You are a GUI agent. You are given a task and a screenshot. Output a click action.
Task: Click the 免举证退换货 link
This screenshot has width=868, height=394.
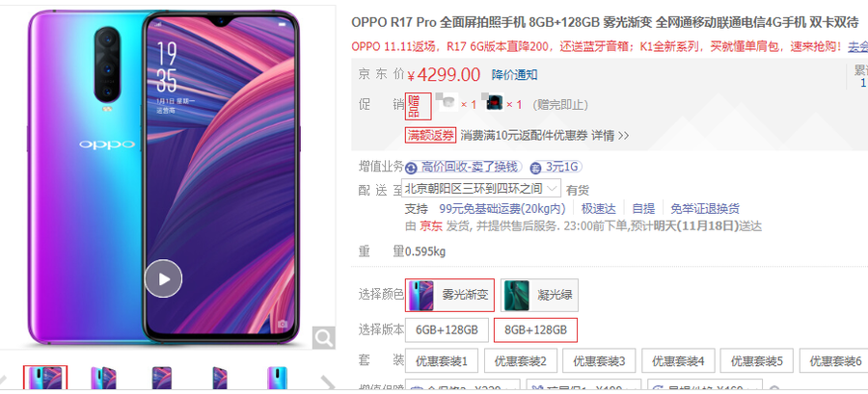coord(705,209)
